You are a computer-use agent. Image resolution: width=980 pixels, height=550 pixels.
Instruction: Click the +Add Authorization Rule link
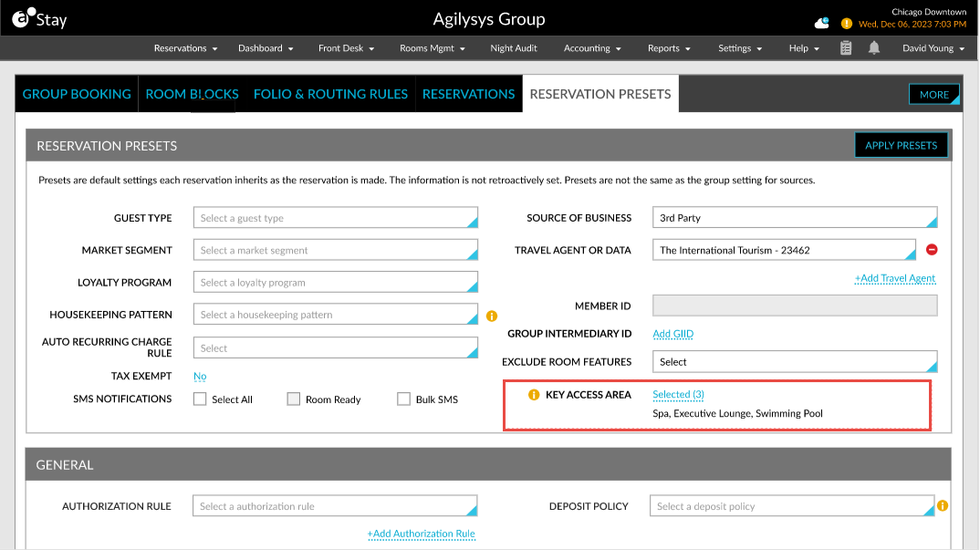coord(422,534)
